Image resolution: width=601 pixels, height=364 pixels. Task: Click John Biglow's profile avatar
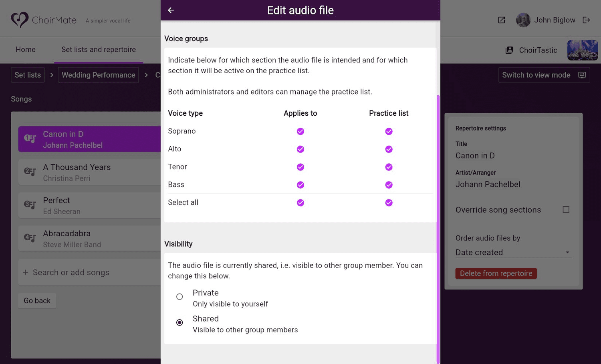point(523,20)
